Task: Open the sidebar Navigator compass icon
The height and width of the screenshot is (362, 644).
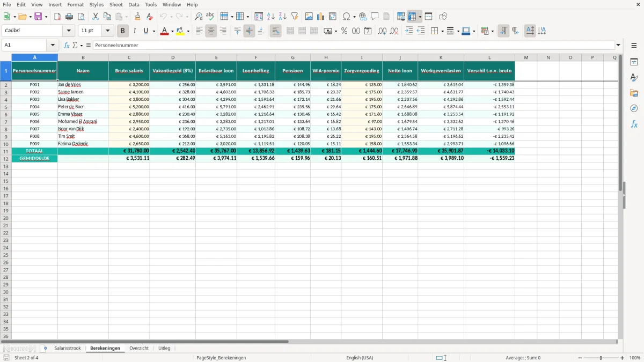Action: (634, 108)
